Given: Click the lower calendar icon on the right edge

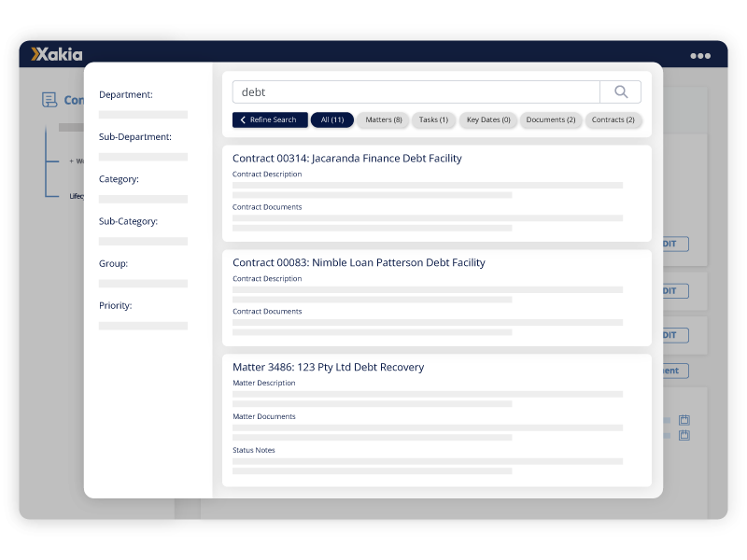Looking at the screenshot, I should 685,436.
